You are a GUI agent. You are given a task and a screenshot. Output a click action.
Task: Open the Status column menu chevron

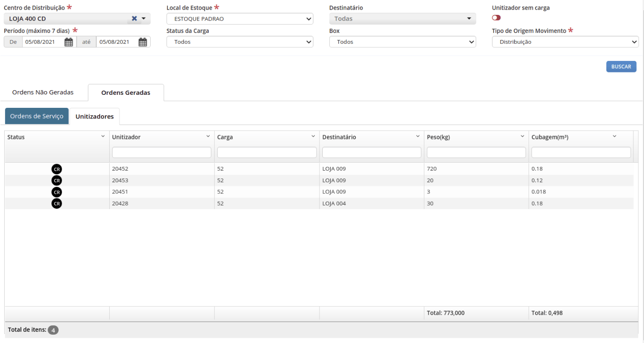103,137
